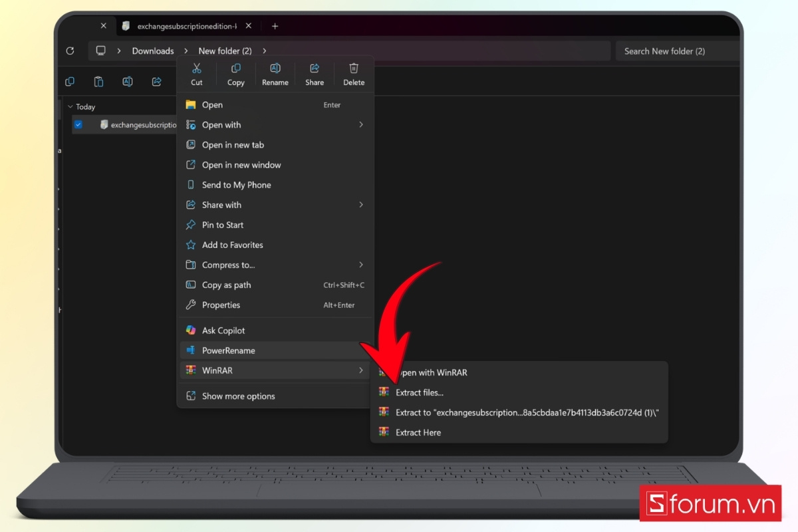Click the Open with icon
The height and width of the screenshot is (532, 798).
point(191,125)
